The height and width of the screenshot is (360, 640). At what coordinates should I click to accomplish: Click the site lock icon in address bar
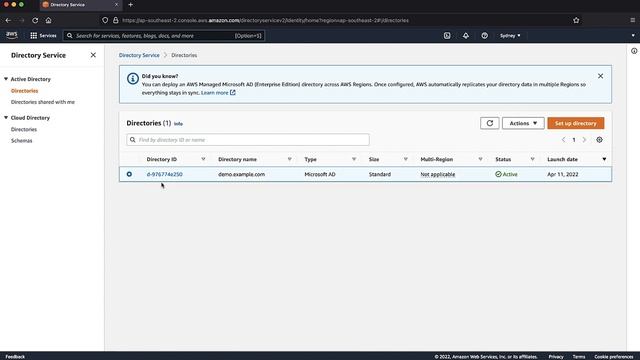click(116, 20)
